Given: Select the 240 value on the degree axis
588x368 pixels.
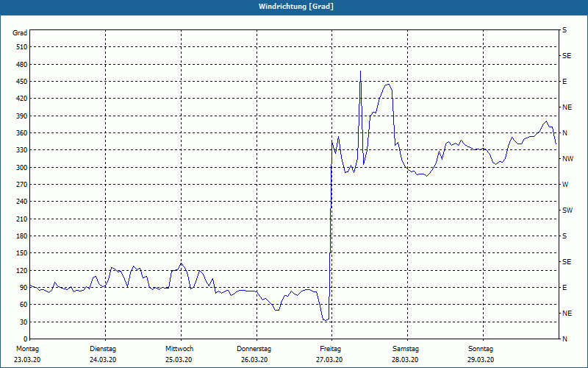Looking at the screenshot, I should click(x=22, y=202).
